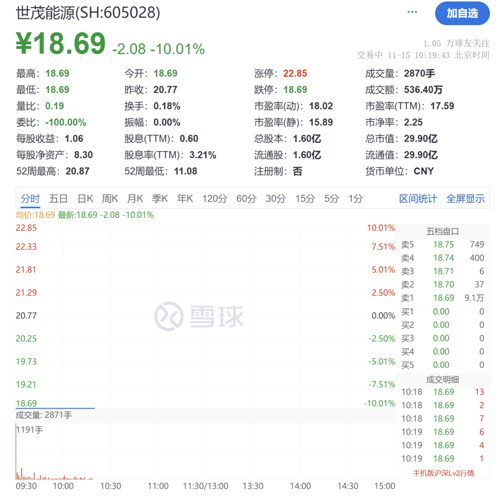This screenshot has width=500, height=496.
Task: Click the 买5 bid row
Action: 443,365
